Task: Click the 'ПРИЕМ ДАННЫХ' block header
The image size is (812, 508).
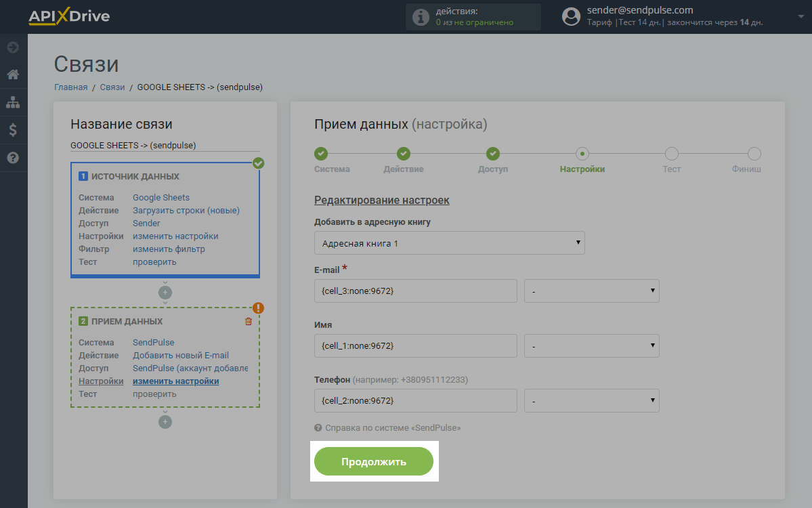Action: (127, 322)
